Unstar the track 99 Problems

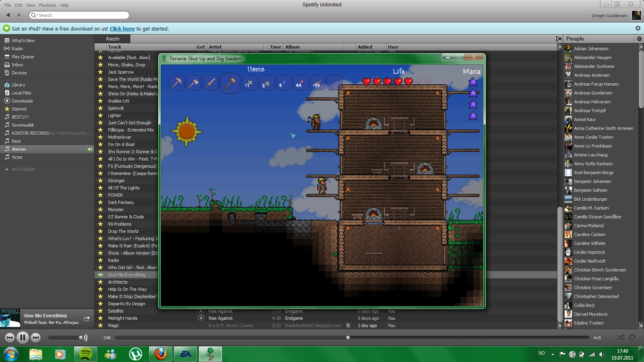tap(100, 224)
